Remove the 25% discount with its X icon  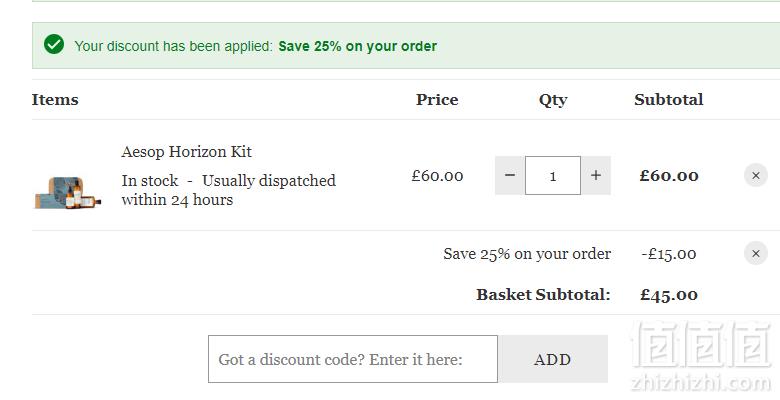[x=756, y=254]
